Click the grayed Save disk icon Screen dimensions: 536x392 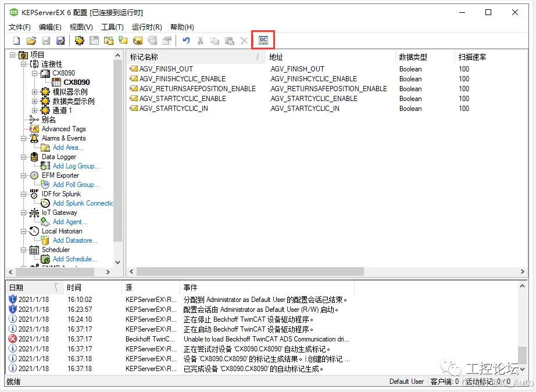click(x=46, y=41)
